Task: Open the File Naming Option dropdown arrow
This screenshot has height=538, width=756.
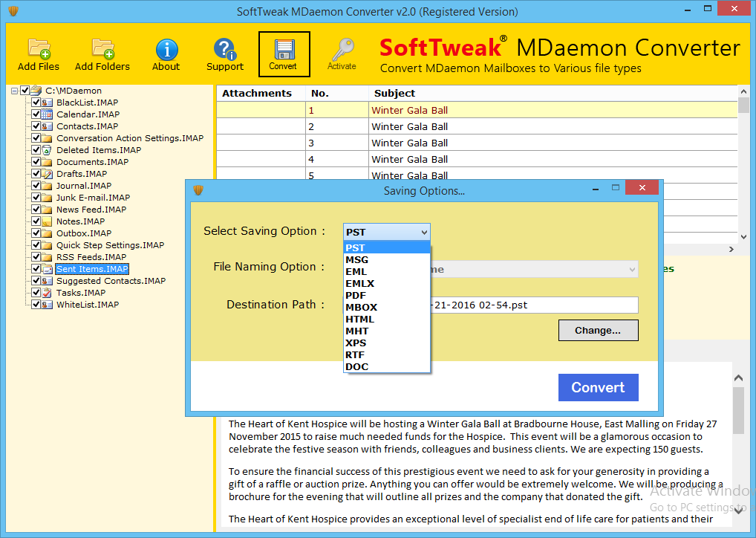Action: point(631,269)
